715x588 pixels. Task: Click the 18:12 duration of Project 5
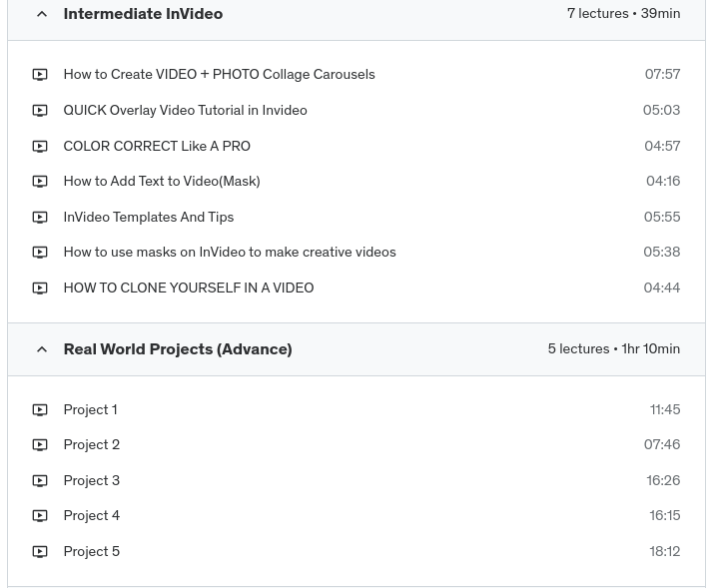pos(664,552)
